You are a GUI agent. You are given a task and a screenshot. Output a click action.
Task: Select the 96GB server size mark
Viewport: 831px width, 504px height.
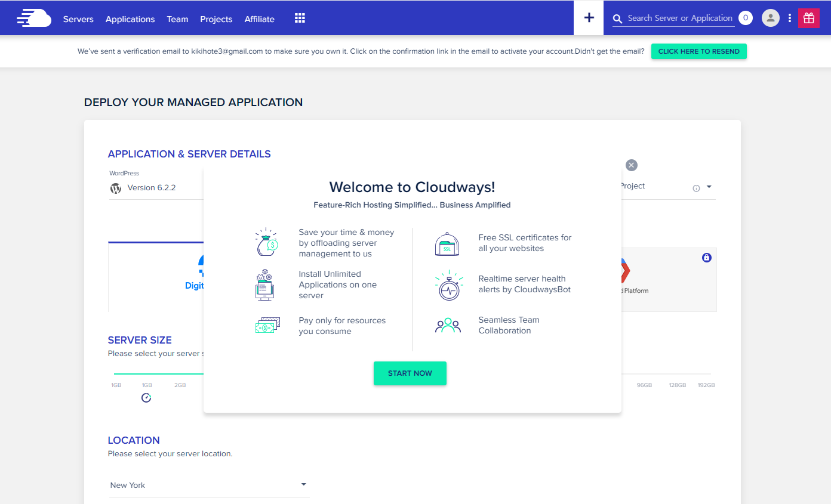click(644, 385)
